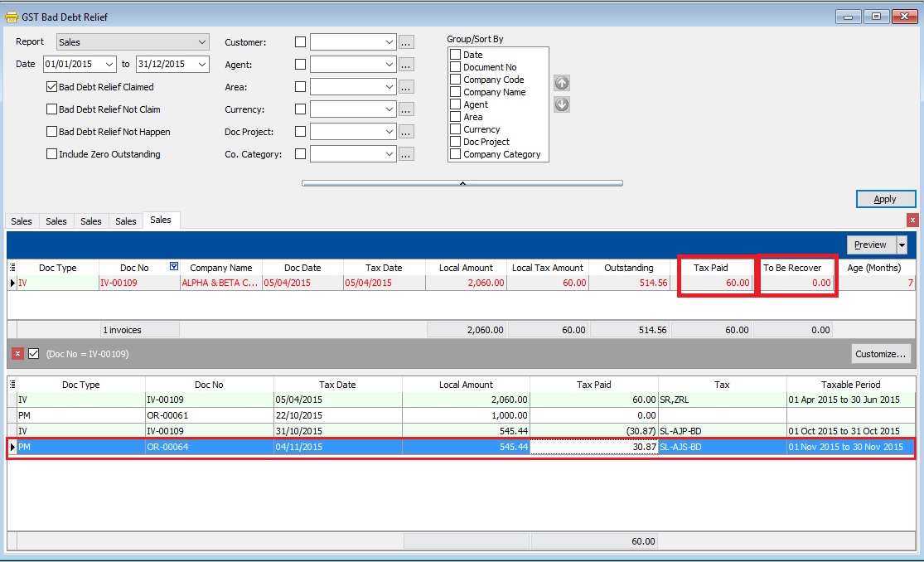Click the move up arrow icon
This screenshot has width=924, height=562.
(562, 83)
